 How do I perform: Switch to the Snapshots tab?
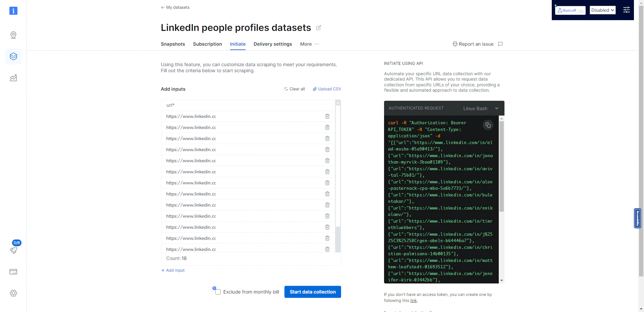[x=173, y=44]
